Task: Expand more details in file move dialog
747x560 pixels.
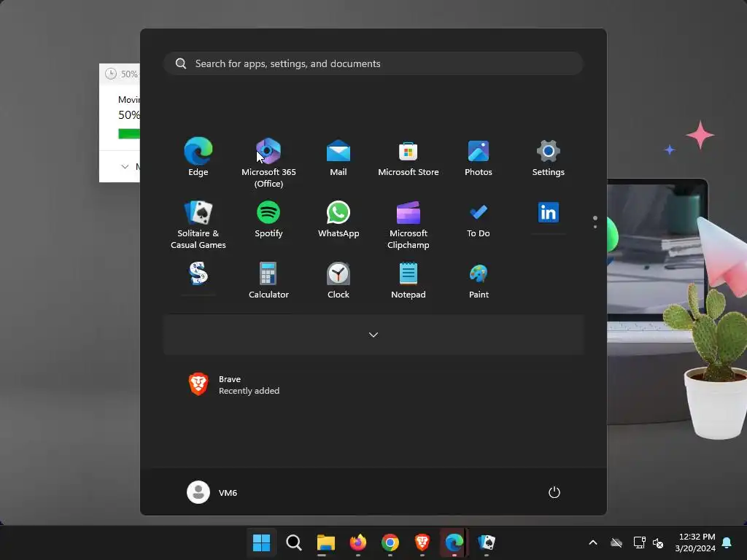Action: tap(125, 167)
